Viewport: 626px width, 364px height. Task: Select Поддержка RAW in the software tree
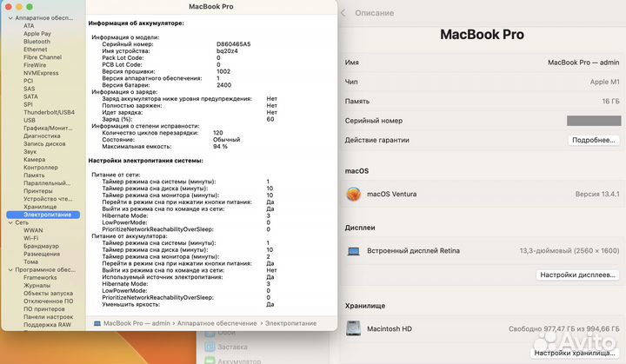47,325
